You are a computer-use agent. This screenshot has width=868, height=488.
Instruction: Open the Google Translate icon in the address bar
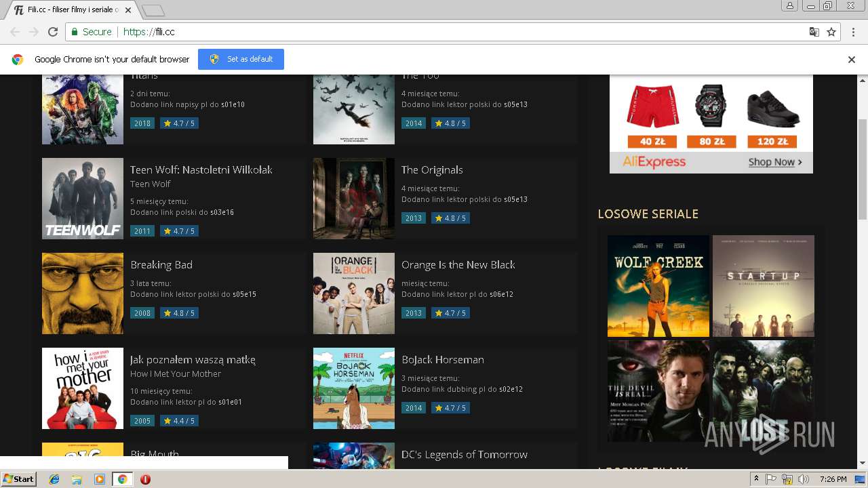pos(814,32)
